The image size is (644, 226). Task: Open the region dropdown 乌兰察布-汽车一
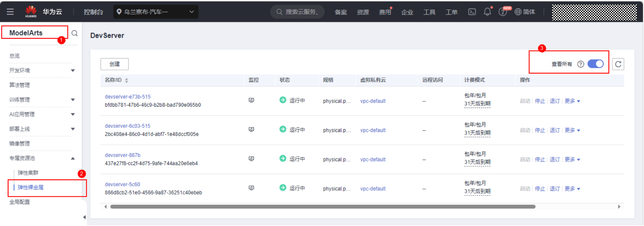[x=156, y=12]
